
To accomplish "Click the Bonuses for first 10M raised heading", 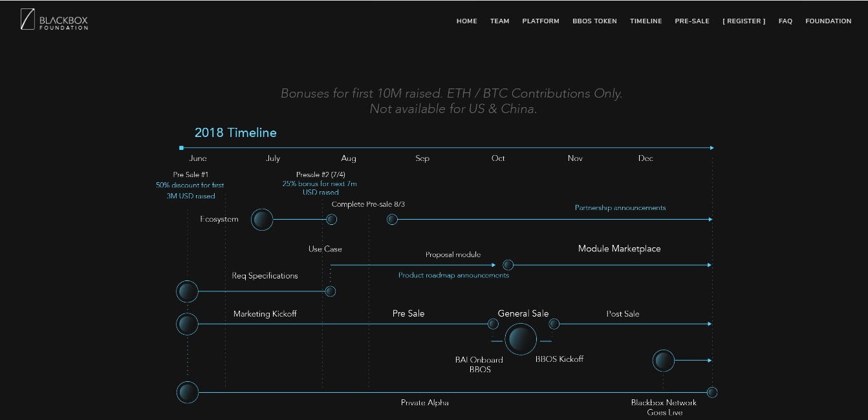I will coord(451,101).
